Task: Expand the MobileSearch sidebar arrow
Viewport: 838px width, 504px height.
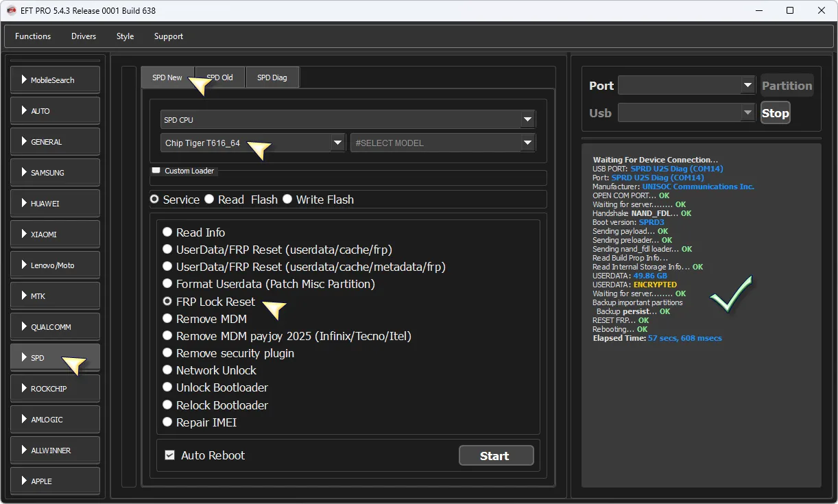Action: point(24,80)
